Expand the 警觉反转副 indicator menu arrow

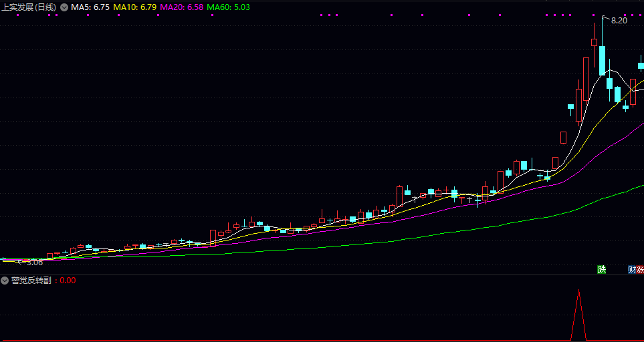click(x=5, y=281)
